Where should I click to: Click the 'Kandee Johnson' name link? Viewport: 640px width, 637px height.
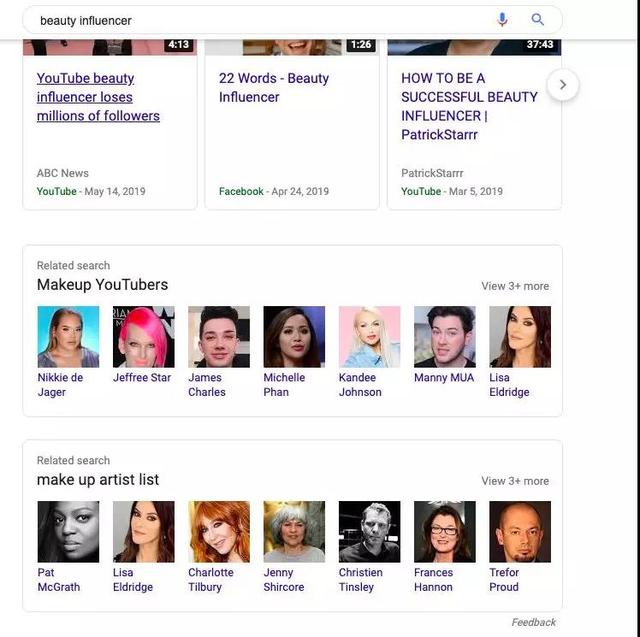(360, 384)
